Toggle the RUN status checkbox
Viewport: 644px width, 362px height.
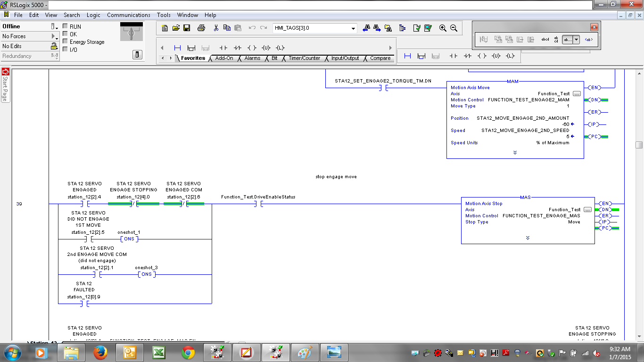(x=66, y=27)
